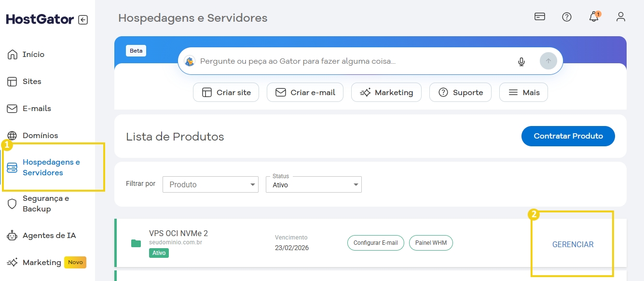Select the Agentes de IA sidebar item
Screen dimensions: 644x281
46,235
